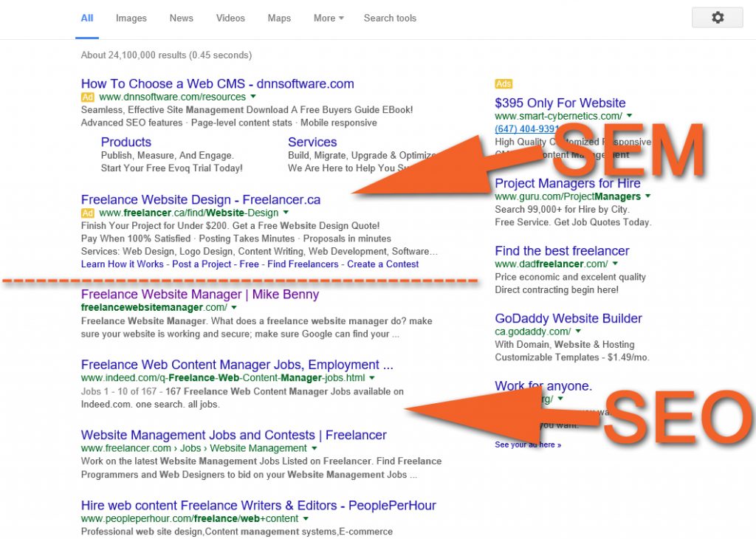Expand arrow beside indeed.com result URL
Screen dimensions: 756x539
(372, 378)
